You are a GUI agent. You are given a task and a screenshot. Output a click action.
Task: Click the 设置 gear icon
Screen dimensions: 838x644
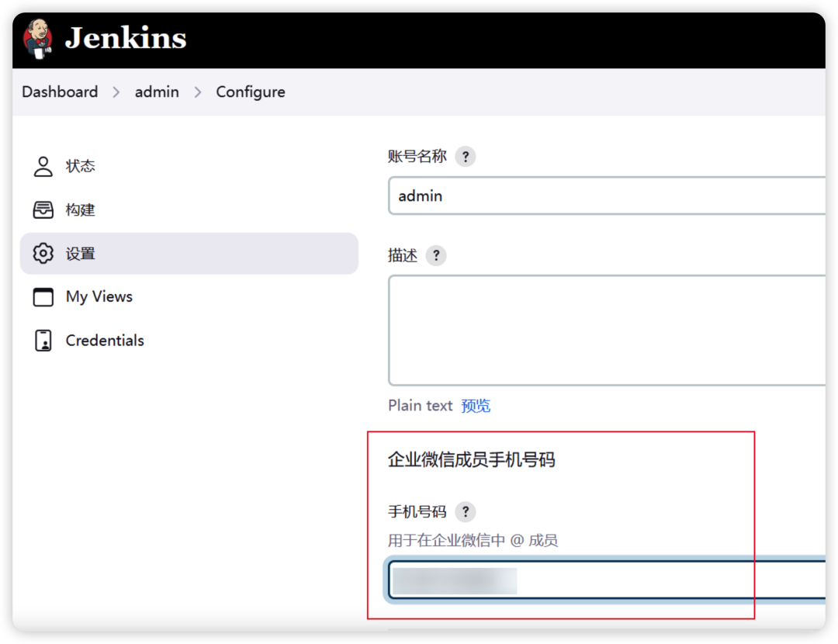[x=43, y=253]
